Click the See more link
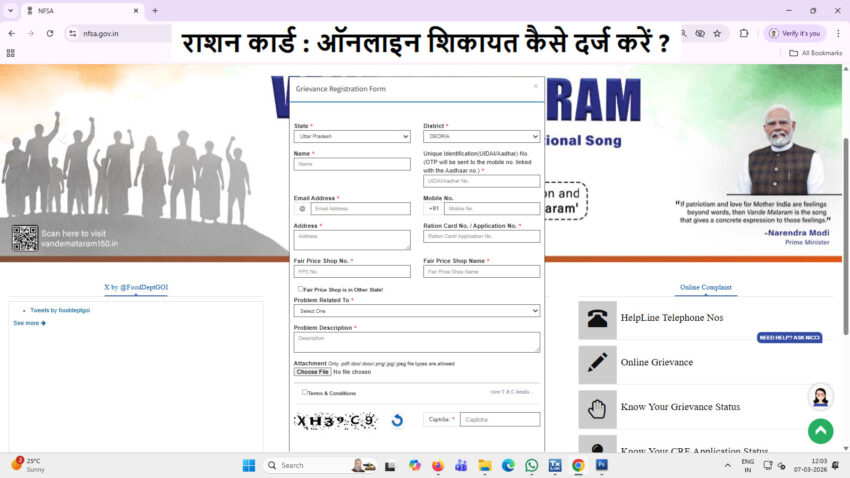Screen dimensions: 850x478 [29, 323]
